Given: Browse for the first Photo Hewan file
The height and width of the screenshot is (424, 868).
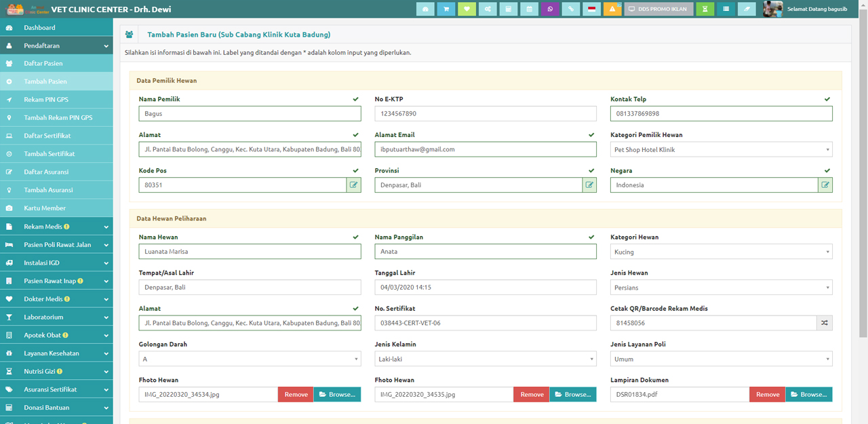Looking at the screenshot, I should [x=337, y=394].
